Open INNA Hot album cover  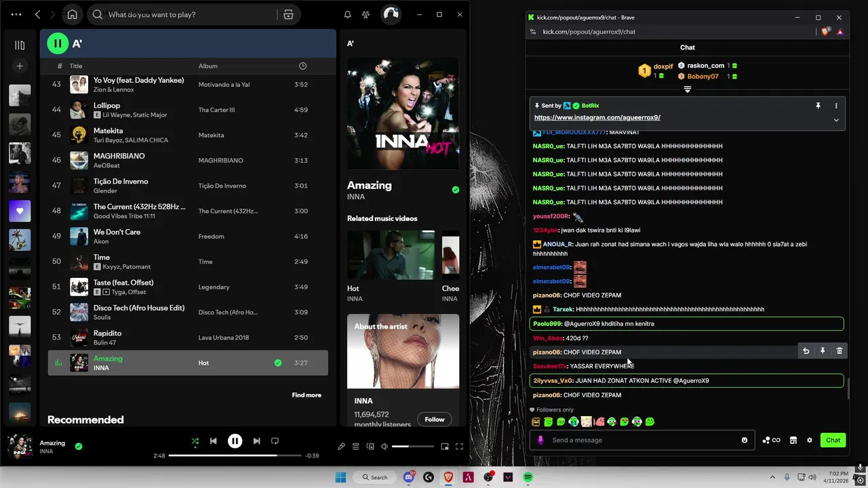pyautogui.click(x=403, y=113)
